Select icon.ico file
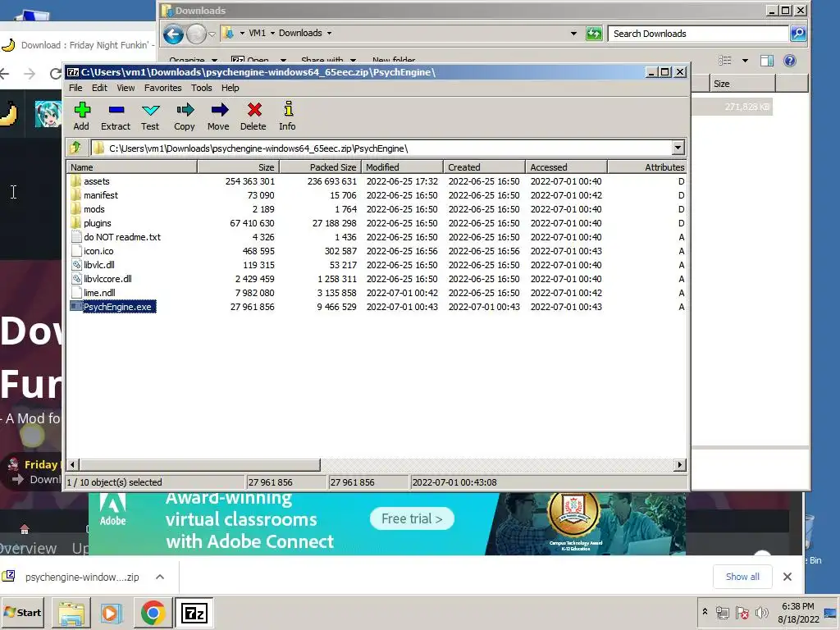The height and width of the screenshot is (630, 840). point(98,251)
